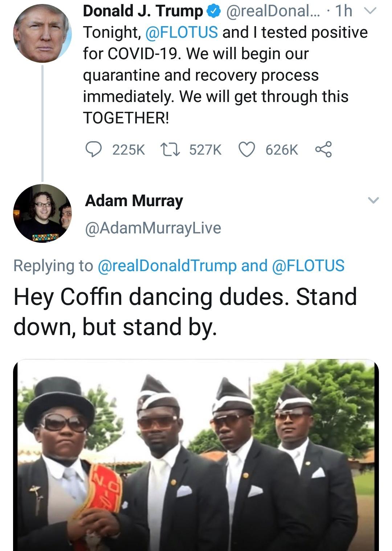This screenshot has width=392, height=551.
Task: Click the Adam Murray display name
Action: pyautogui.click(x=134, y=200)
